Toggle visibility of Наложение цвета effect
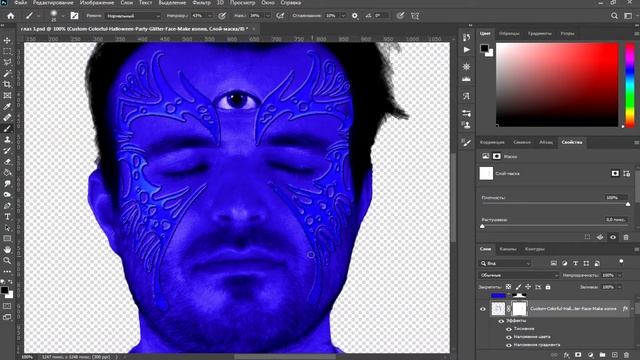 [509, 337]
